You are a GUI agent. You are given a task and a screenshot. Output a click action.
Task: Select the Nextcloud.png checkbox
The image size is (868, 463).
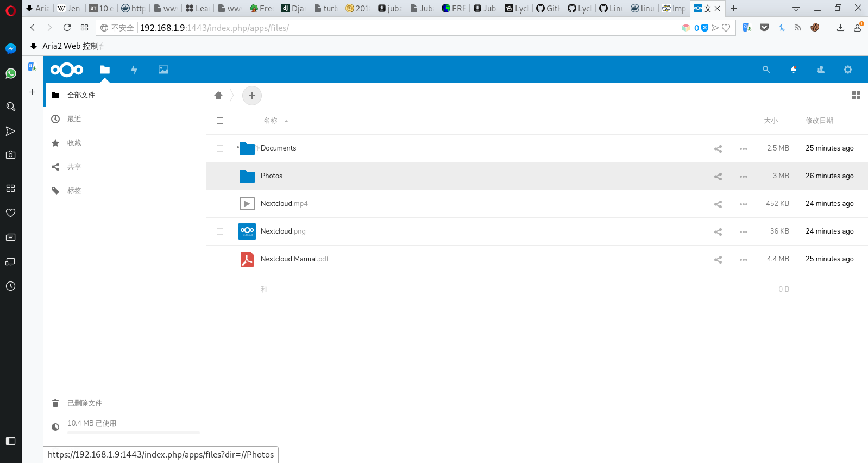click(x=220, y=231)
